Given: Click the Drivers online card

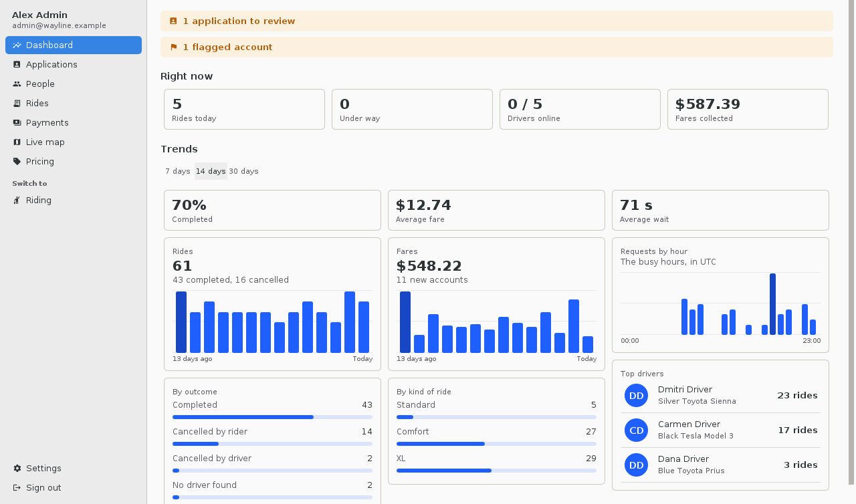Looking at the screenshot, I should (580, 110).
